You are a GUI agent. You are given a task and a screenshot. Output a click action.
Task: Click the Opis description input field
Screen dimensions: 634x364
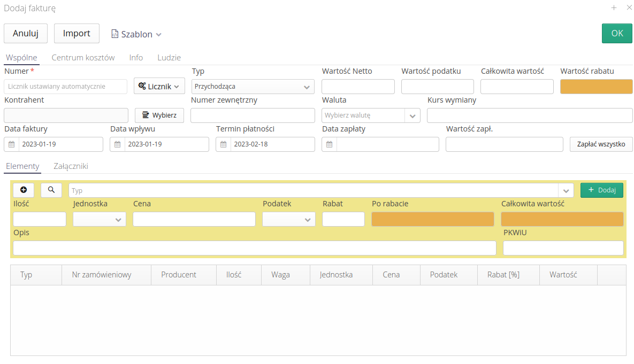(254, 248)
